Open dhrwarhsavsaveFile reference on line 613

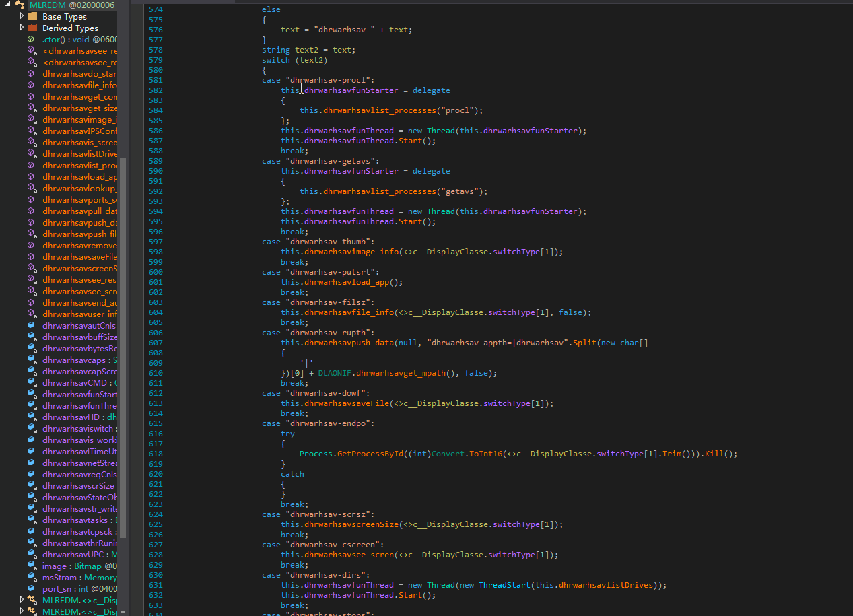pos(346,403)
